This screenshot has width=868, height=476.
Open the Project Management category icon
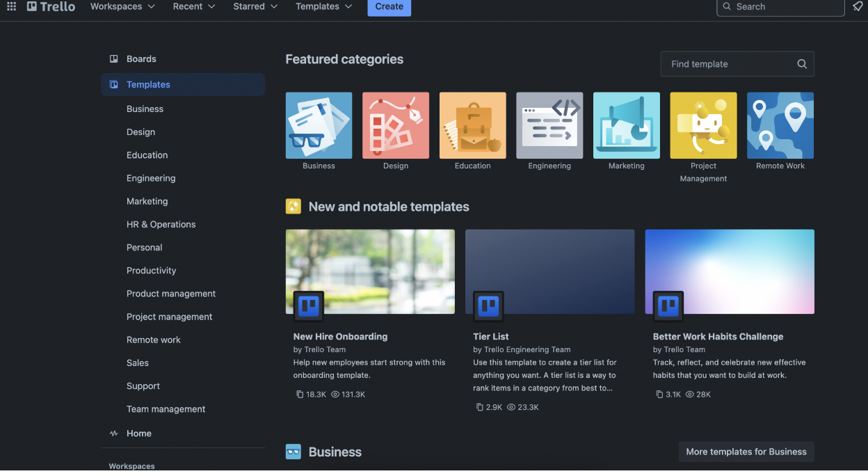703,125
